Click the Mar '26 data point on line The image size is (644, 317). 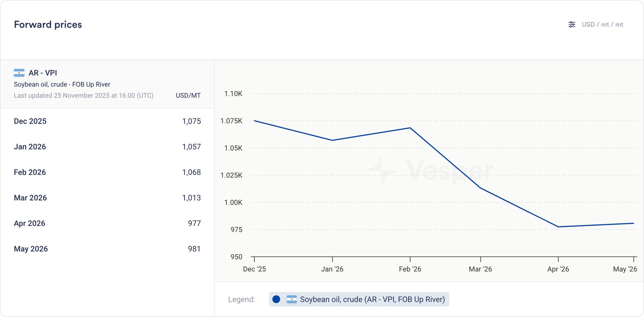(x=480, y=188)
